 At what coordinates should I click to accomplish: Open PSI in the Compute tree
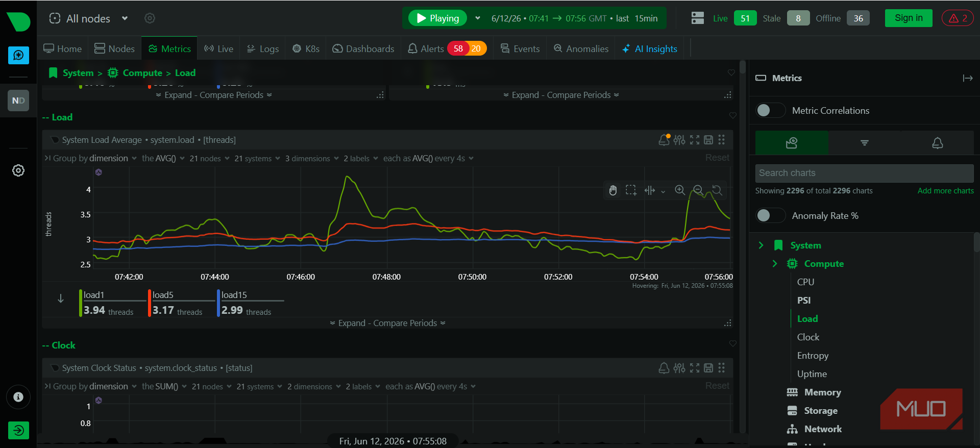pos(804,301)
